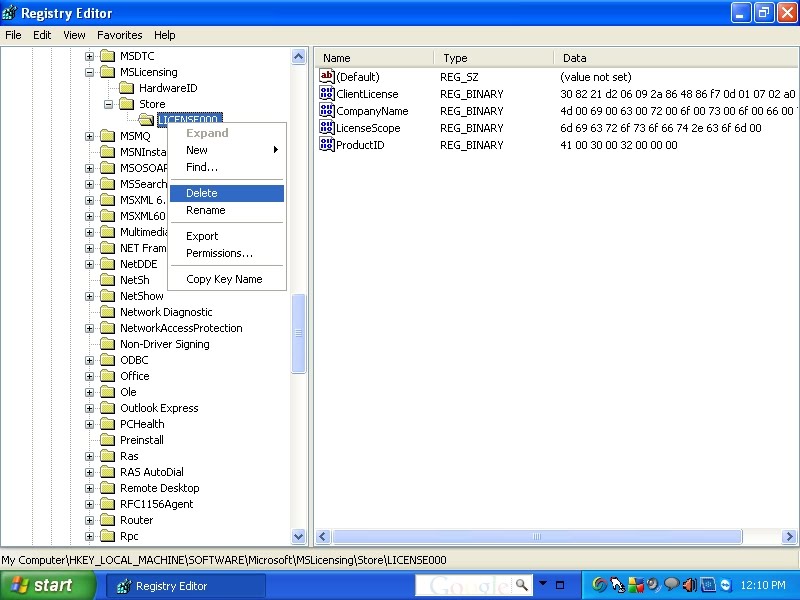Click the ProductID binary value icon
The height and width of the screenshot is (600, 800).
tap(327, 144)
